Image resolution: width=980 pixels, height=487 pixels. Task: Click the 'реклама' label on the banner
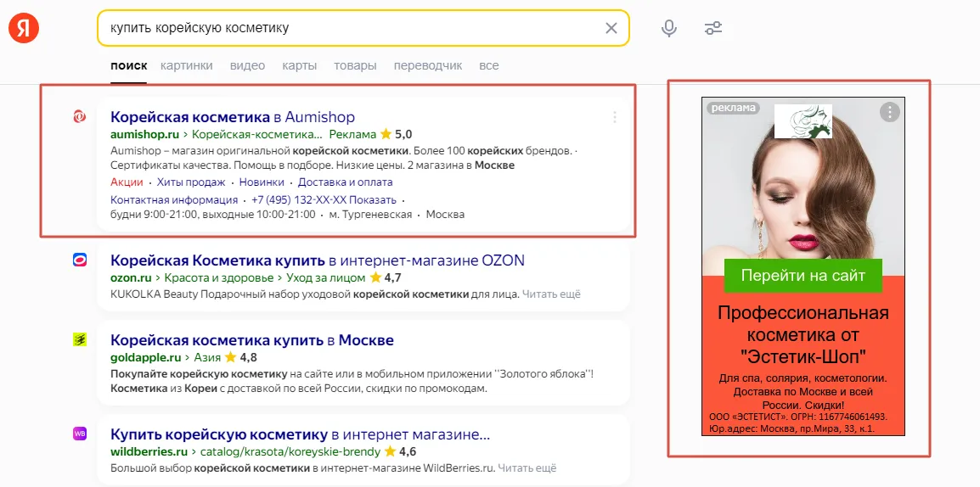pos(733,108)
